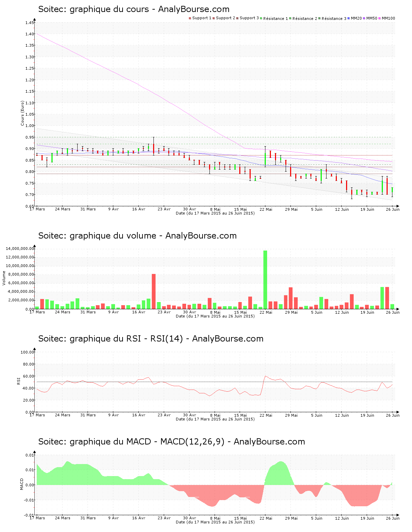This screenshot has height=532, width=412.
Task: Click '5 Juin' date under RSI chart
Action: click(317, 415)
